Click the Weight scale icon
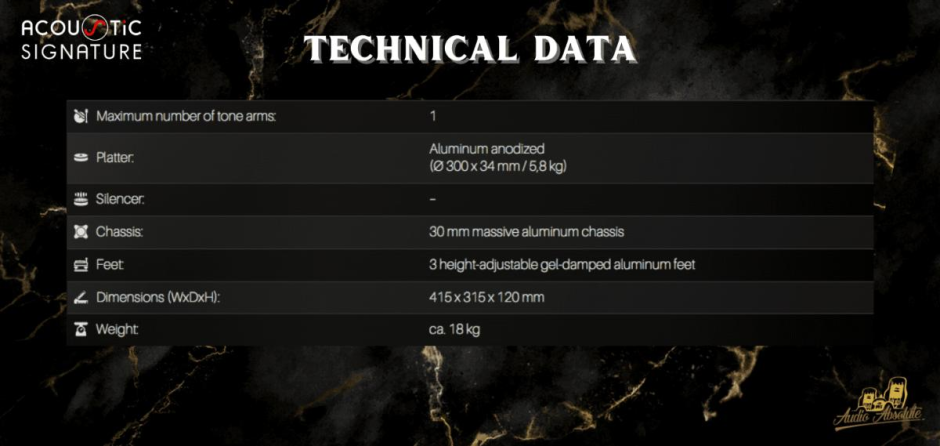 click(x=81, y=329)
